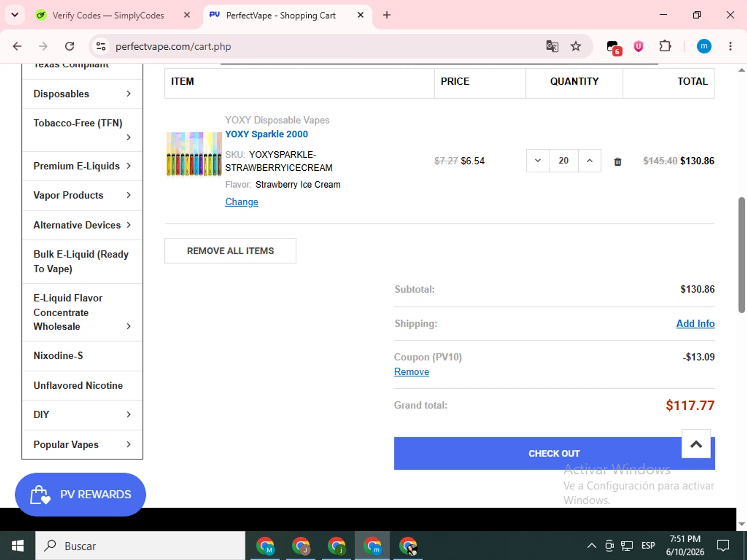747x560 pixels.
Task: Expand the Vapor Products category
Action: point(128,195)
